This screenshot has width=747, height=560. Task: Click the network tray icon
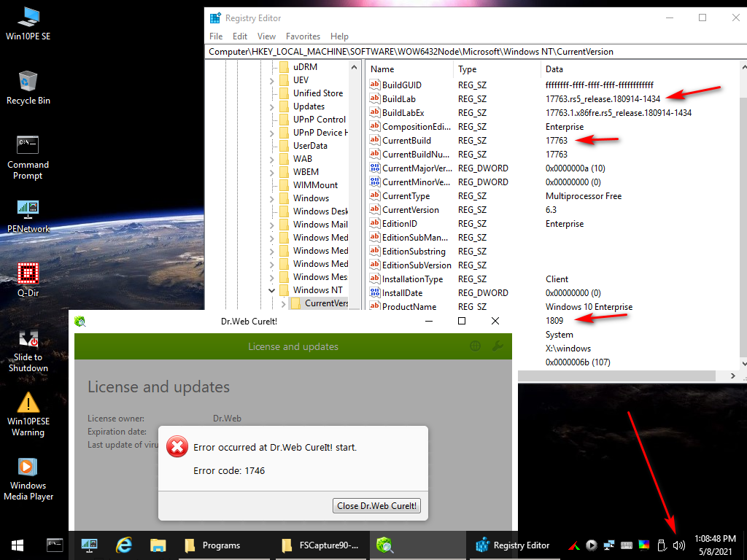(609, 545)
